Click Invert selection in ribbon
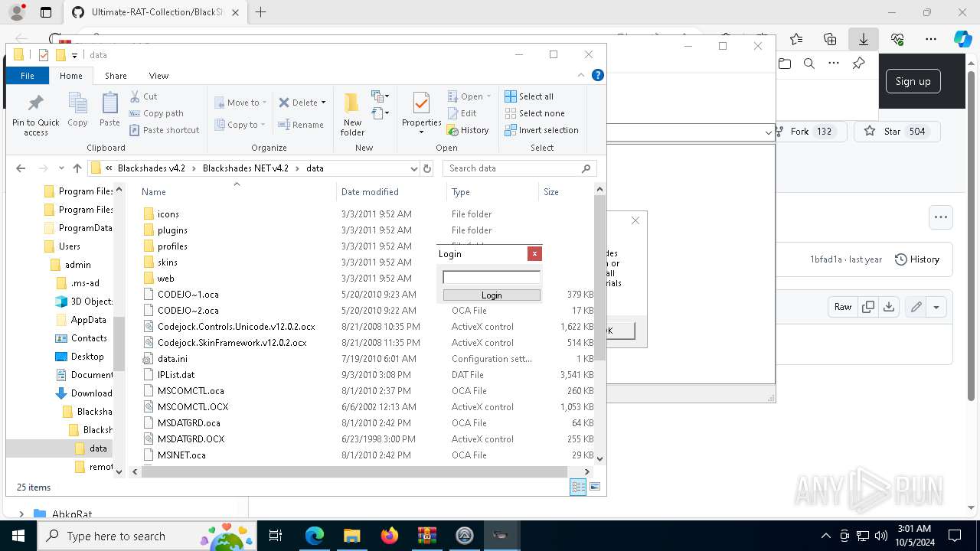Screen dimensions: 980x551 [541, 130]
